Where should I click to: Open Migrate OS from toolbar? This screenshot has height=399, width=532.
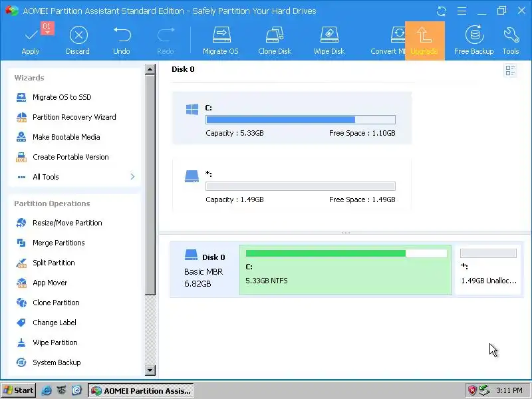click(221, 41)
